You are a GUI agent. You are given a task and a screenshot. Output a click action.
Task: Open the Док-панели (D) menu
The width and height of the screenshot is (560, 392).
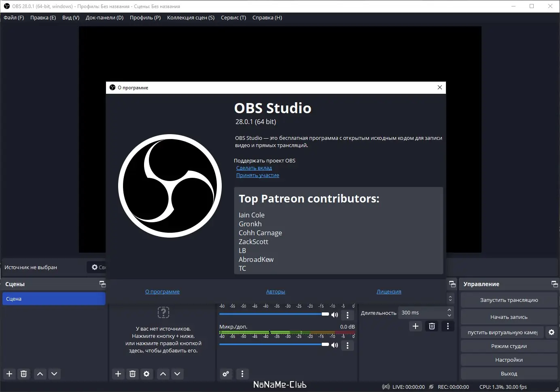coord(105,18)
